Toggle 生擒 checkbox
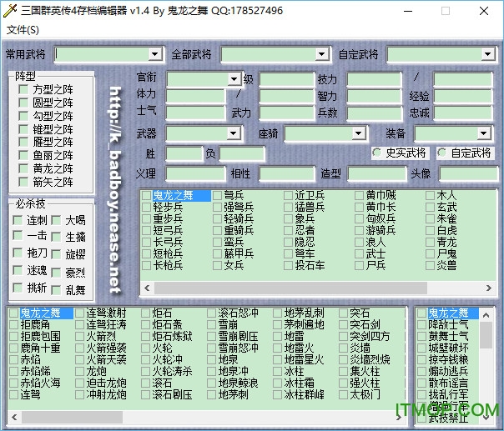Image resolution: width=504 pixels, height=431 pixels. pos(56,237)
